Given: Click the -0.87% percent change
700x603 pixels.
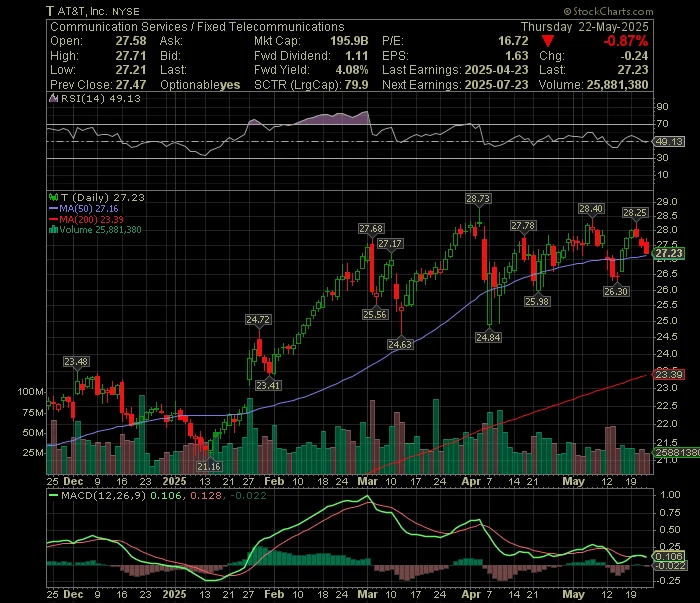Looking at the screenshot, I should click(x=625, y=41).
